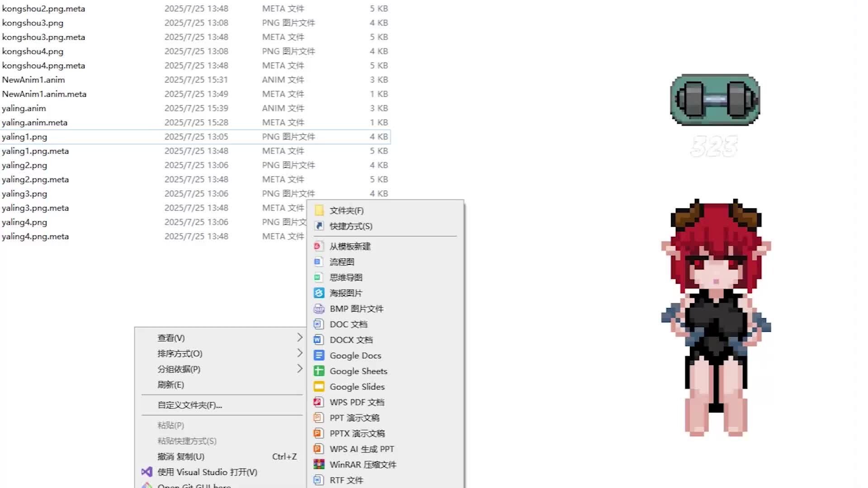Image resolution: width=868 pixels, height=488 pixels.
Task: Click the shortcut icon for 快捷方式(S)
Action: (x=319, y=226)
